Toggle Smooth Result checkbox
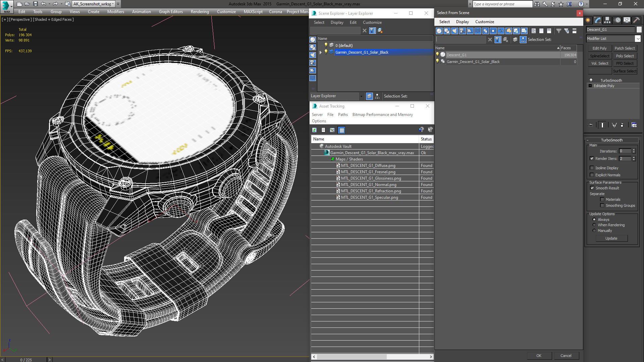 coord(592,188)
